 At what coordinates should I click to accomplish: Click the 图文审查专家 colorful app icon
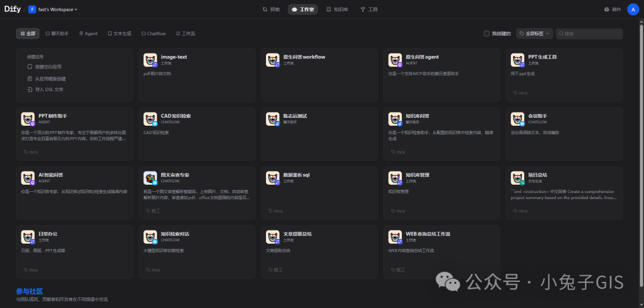click(150, 178)
